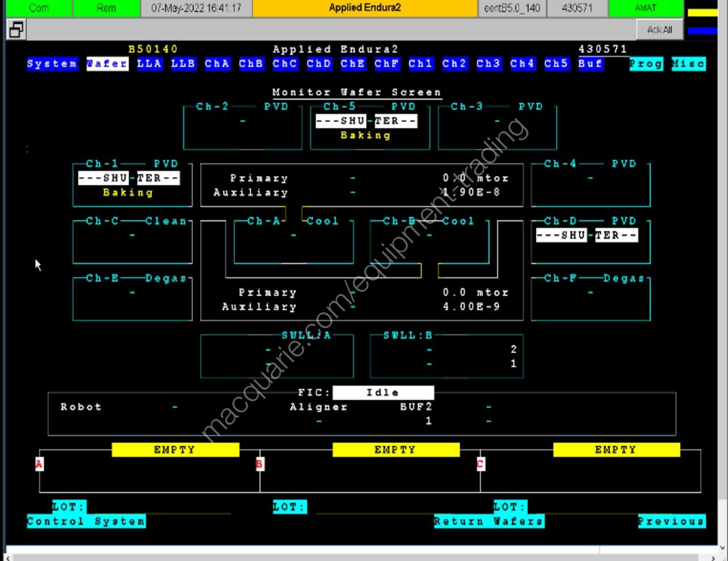Click the Aligner label
Viewport: 728px width, 561px height.
(318, 407)
